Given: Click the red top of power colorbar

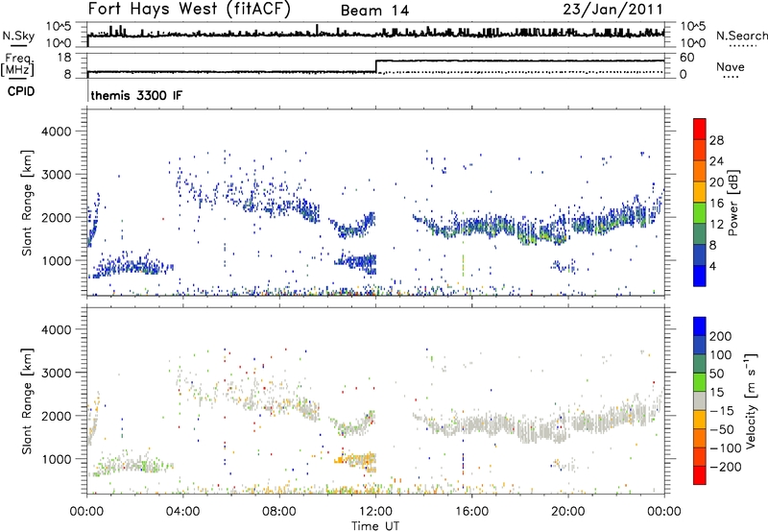Looking at the screenshot, I should 700,130.
